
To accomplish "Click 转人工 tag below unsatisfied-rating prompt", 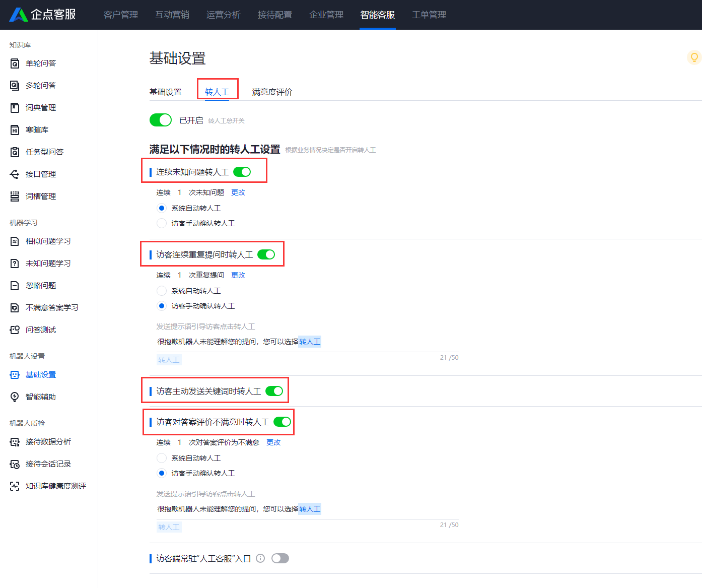I will (x=169, y=527).
